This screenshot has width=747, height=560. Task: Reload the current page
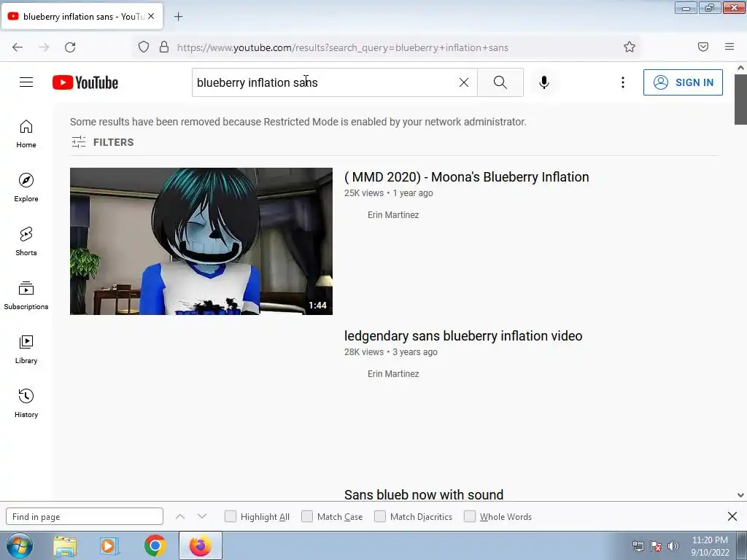click(70, 47)
